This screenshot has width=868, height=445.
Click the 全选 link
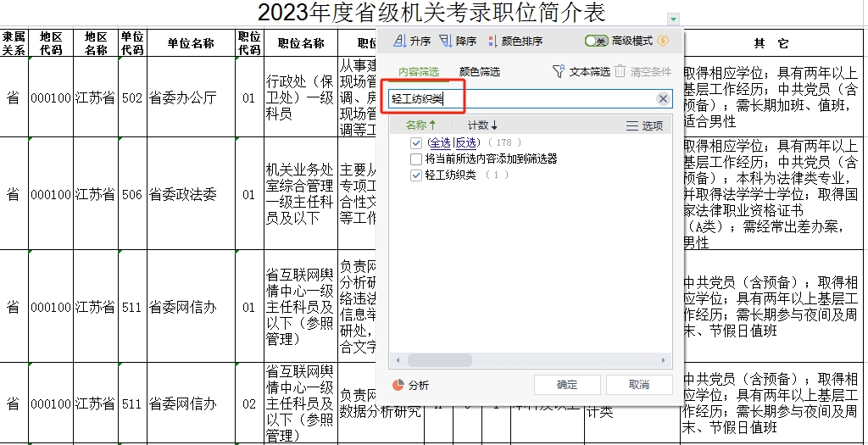click(x=440, y=142)
